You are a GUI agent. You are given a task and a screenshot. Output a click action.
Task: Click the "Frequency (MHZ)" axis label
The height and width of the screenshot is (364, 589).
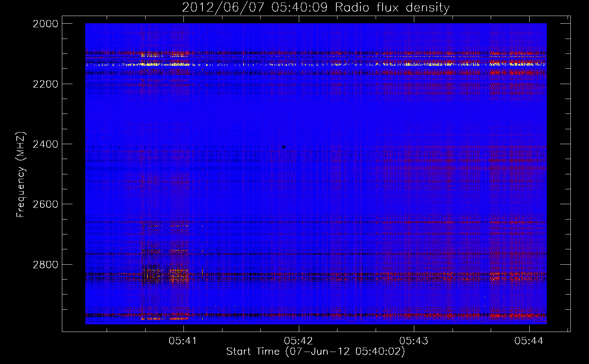[x=21, y=175]
